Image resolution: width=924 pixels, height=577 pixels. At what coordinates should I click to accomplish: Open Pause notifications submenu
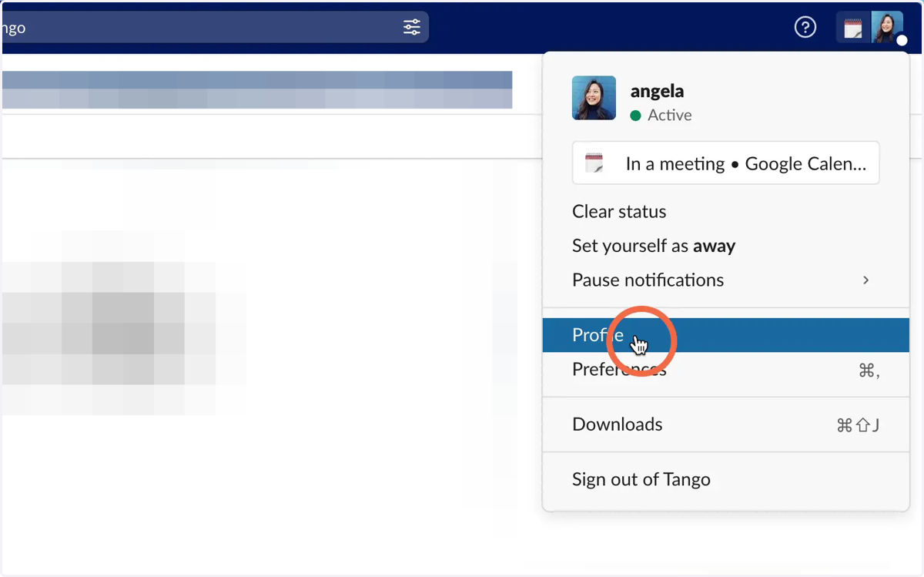coord(725,280)
